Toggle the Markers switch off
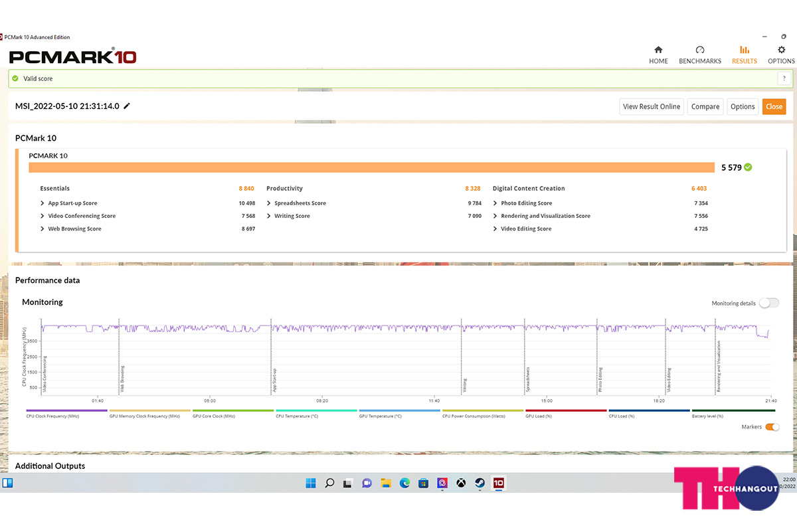 pyautogui.click(x=772, y=427)
